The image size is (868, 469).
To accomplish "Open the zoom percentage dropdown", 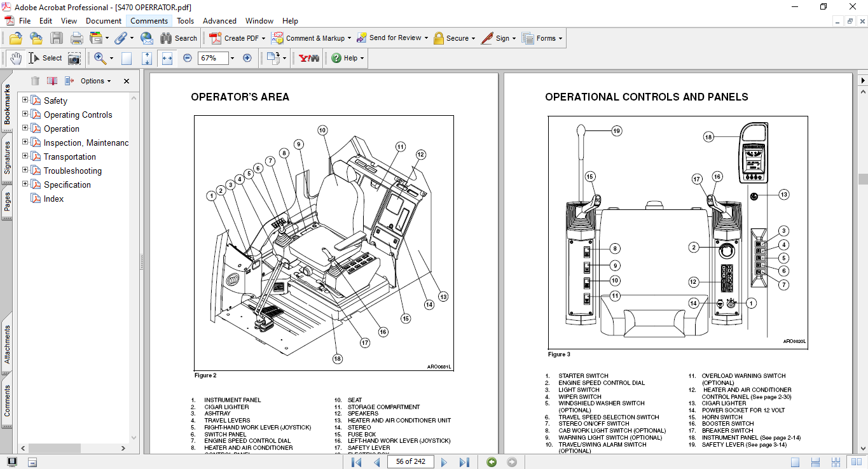I will (x=232, y=58).
